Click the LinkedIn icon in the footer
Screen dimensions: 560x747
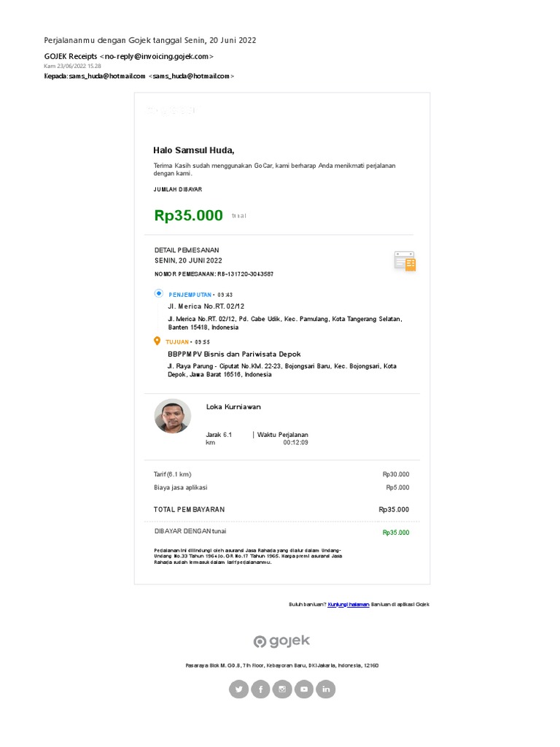(x=326, y=689)
